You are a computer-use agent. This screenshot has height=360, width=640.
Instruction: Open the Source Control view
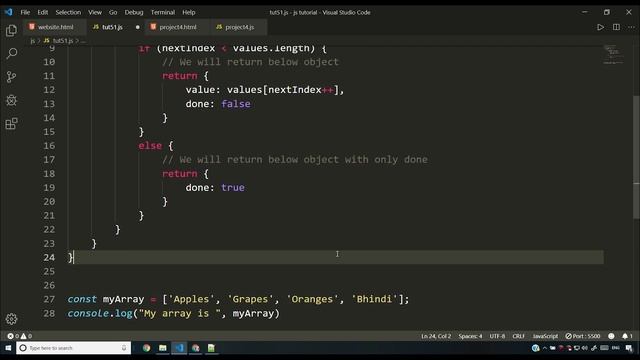(x=11, y=77)
